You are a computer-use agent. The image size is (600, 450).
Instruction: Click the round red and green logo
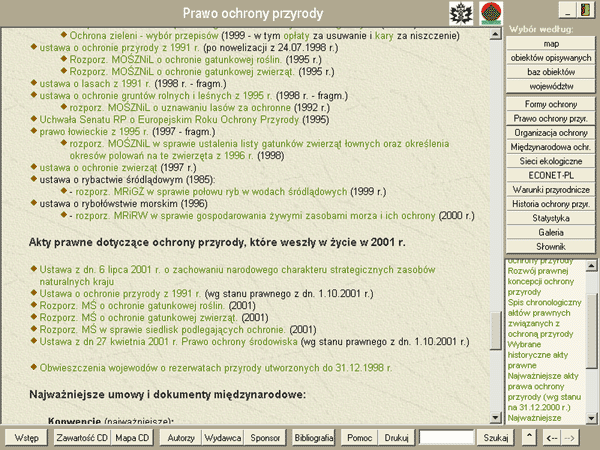[490, 13]
